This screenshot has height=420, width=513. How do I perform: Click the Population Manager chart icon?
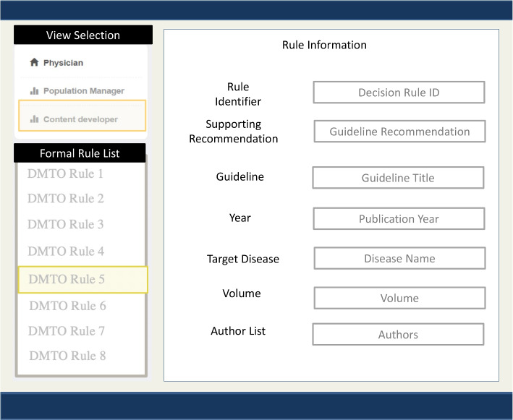coord(34,91)
